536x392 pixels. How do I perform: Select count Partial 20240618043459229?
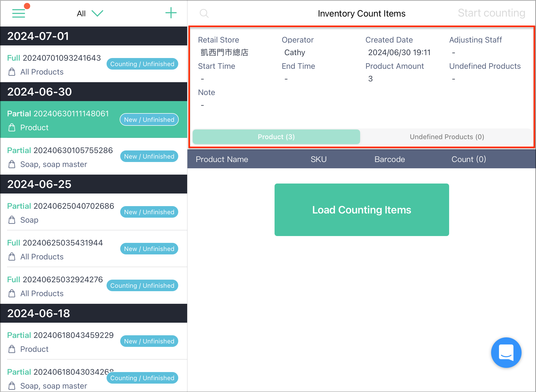tap(94, 341)
